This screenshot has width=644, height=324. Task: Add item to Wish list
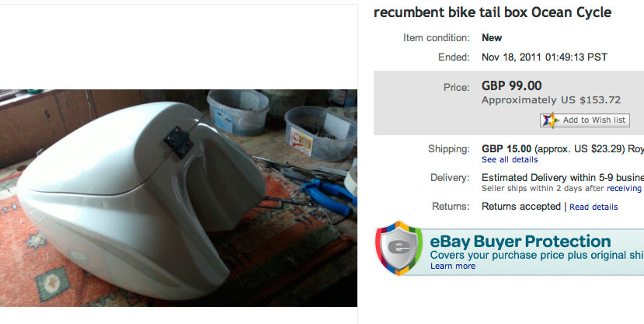point(585,120)
